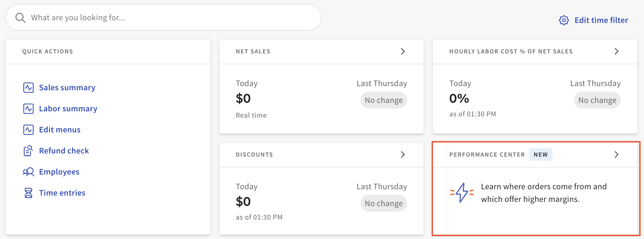The image size is (644, 239).
Task: Click the Labor summary chart icon
Action: pos(29,108)
